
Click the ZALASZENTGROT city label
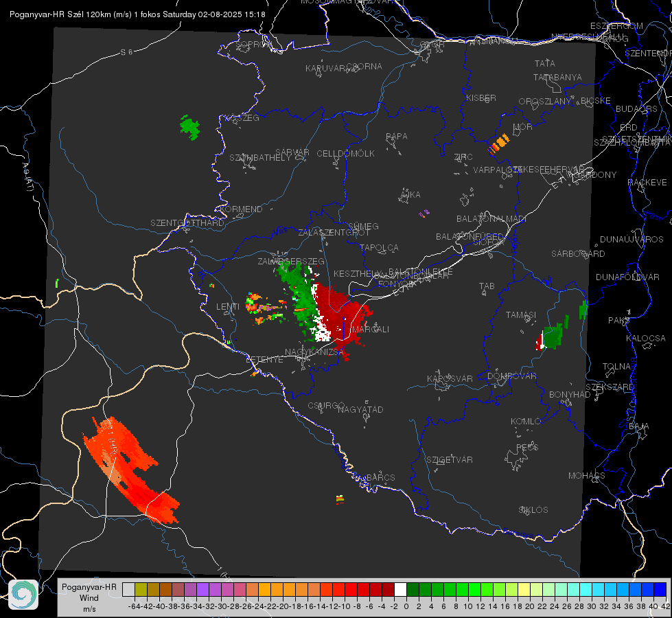[334, 233]
